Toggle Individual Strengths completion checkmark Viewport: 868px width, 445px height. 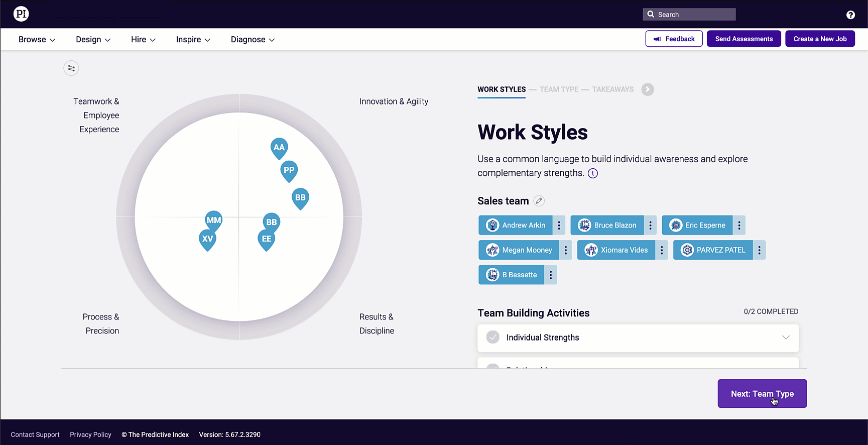pos(493,337)
